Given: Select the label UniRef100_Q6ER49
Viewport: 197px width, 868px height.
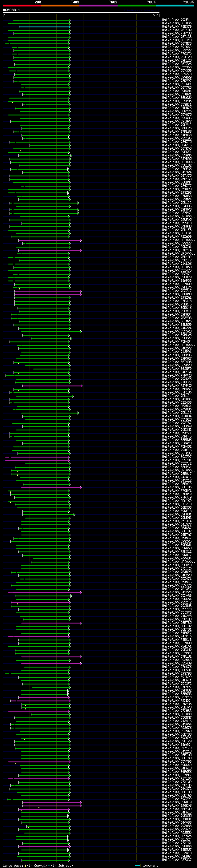Looking at the screenshot, I should point(177,426).
